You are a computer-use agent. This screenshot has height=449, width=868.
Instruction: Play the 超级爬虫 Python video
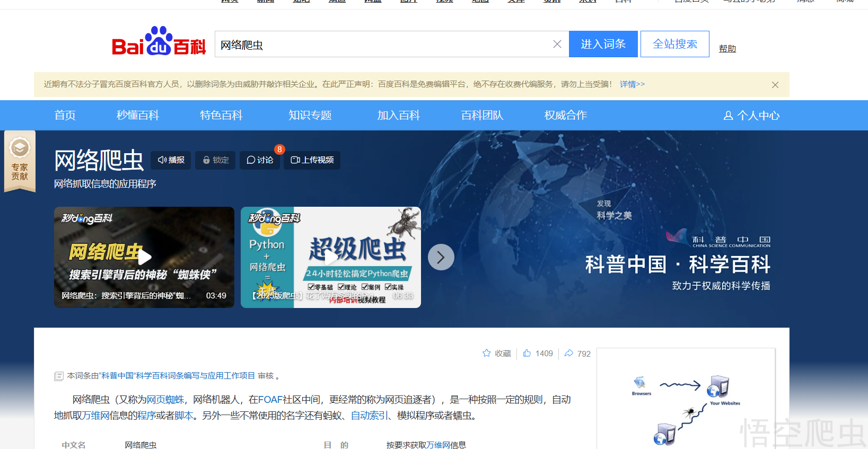[331, 257]
